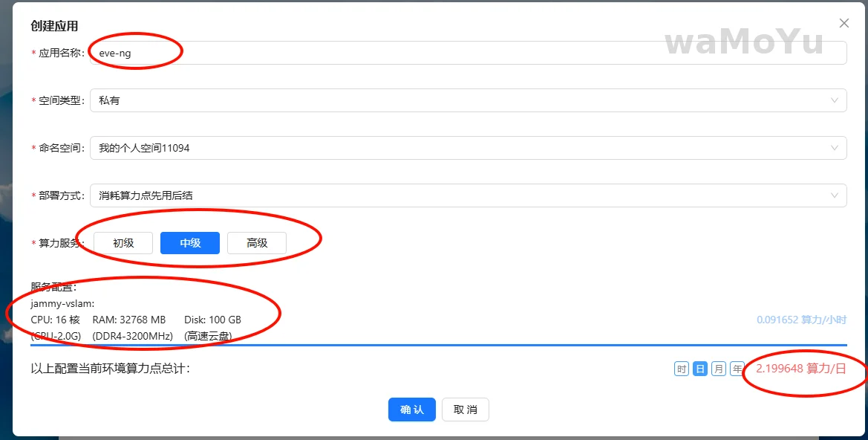
Task: Click the 取消 button to cancel
Action: pos(466,410)
